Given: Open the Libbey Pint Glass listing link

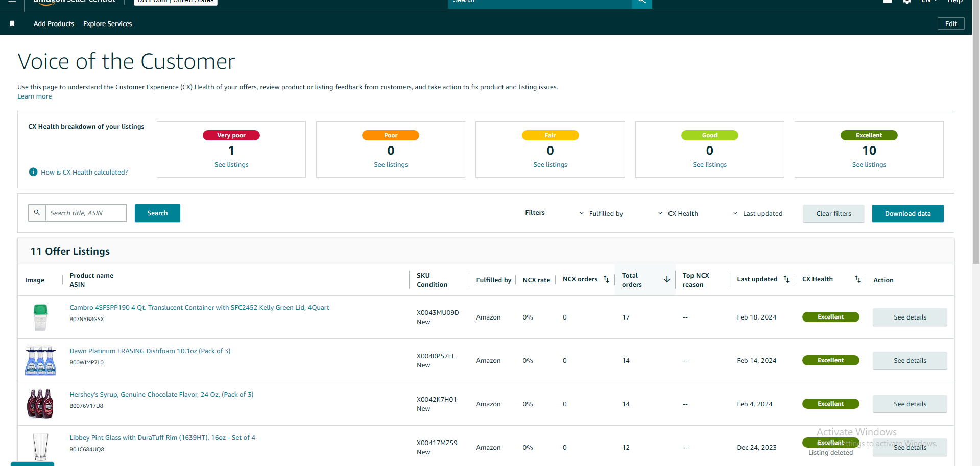Looking at the screenshot, I should tap(162, 438).
